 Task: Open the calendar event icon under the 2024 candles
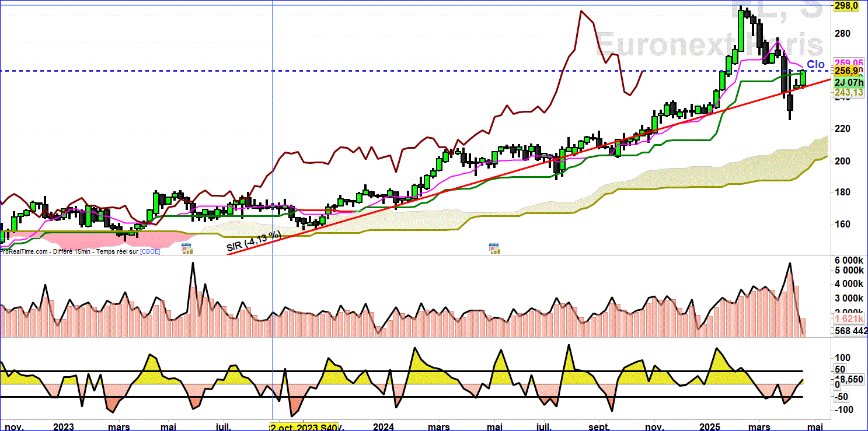click(494, 248)
